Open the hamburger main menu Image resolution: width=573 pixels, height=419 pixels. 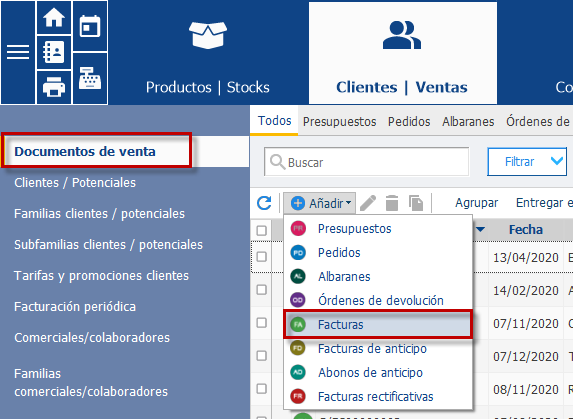click(18, 52)
